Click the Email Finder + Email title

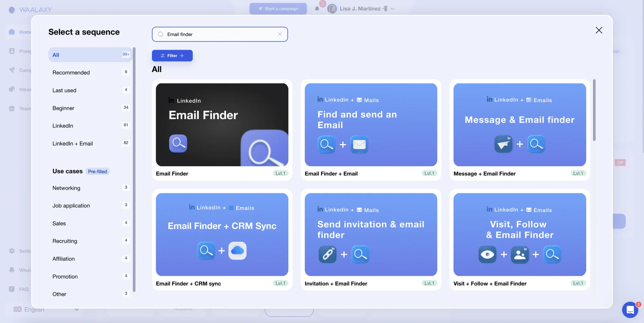point(331,174)
